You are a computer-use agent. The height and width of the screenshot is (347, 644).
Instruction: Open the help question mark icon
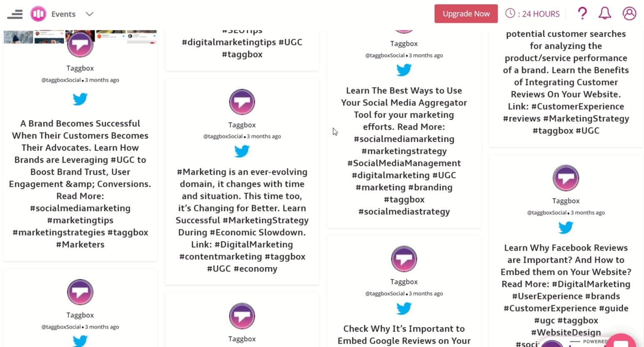click(x=582, y=14)
